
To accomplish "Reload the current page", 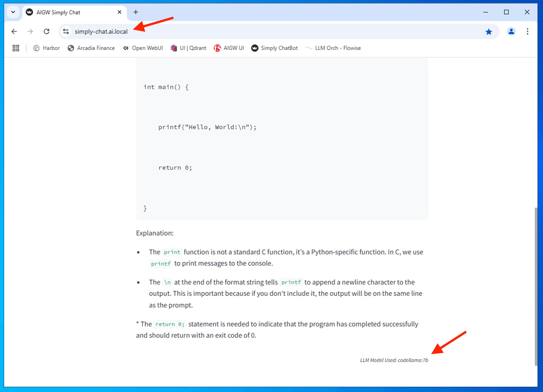I will (46, 31).
